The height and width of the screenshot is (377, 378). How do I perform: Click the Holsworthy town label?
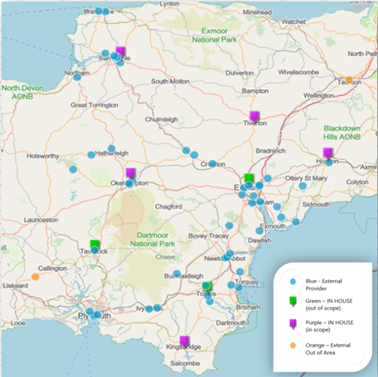pyautogui.click(x=43, y=156)
